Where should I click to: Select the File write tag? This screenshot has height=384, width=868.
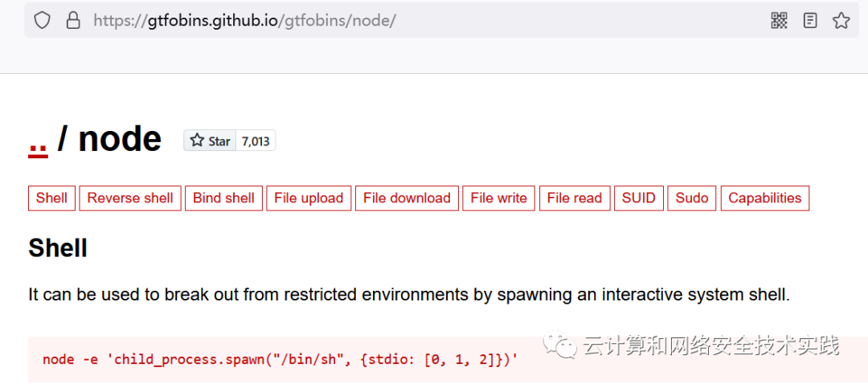[x=499, y=198]
